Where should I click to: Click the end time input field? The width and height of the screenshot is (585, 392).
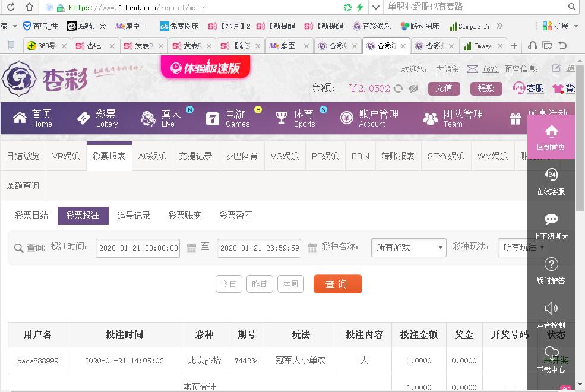(x=259, y=248)
